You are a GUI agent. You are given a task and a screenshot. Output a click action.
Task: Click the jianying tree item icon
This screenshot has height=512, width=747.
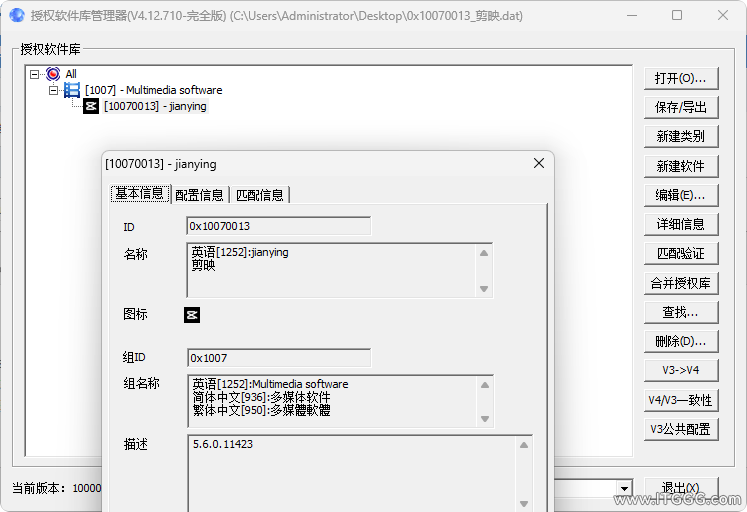91,106
